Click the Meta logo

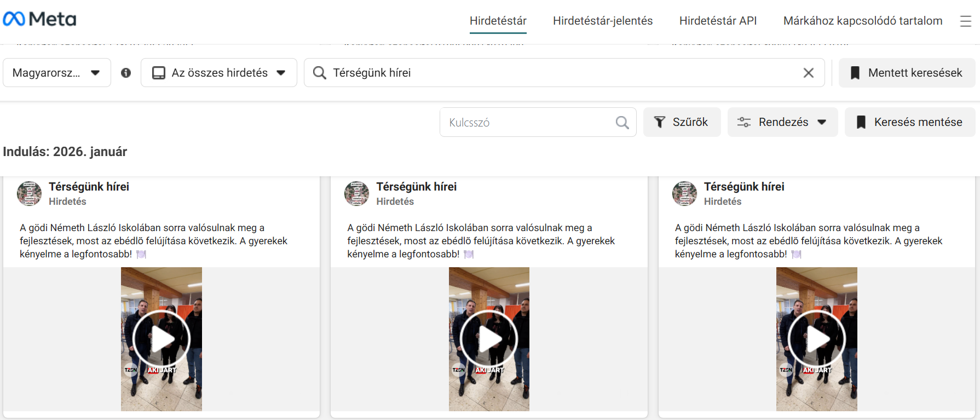[x=39, y=19]
